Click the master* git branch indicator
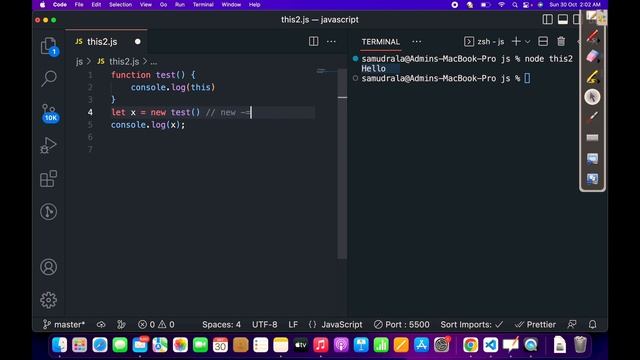 (x=64, y=324)
